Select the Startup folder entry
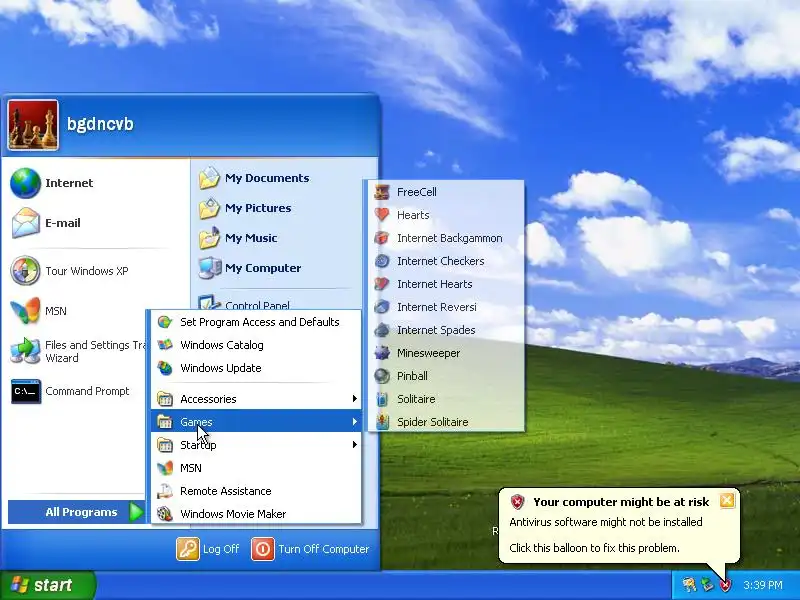800x600 pixels. coord(256,445)
